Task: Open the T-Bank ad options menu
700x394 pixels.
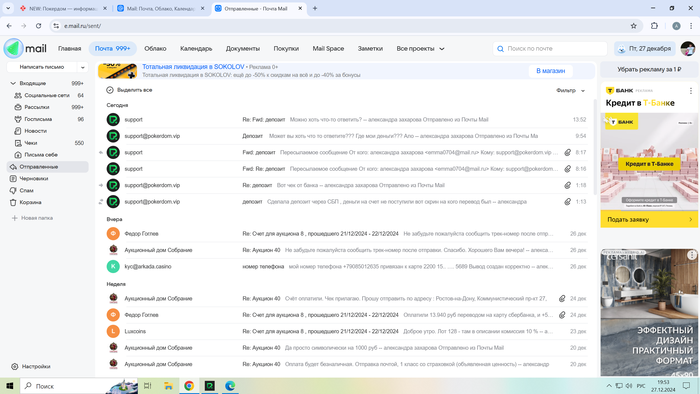Action: point(691,91)
